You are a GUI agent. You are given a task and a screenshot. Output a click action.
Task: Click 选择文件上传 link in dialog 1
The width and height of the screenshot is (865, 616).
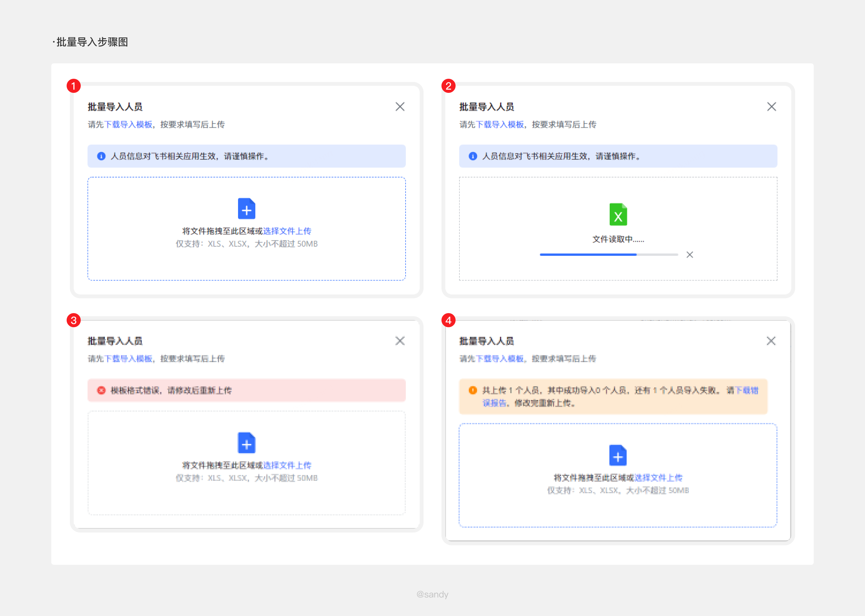(x=287, y=231)
